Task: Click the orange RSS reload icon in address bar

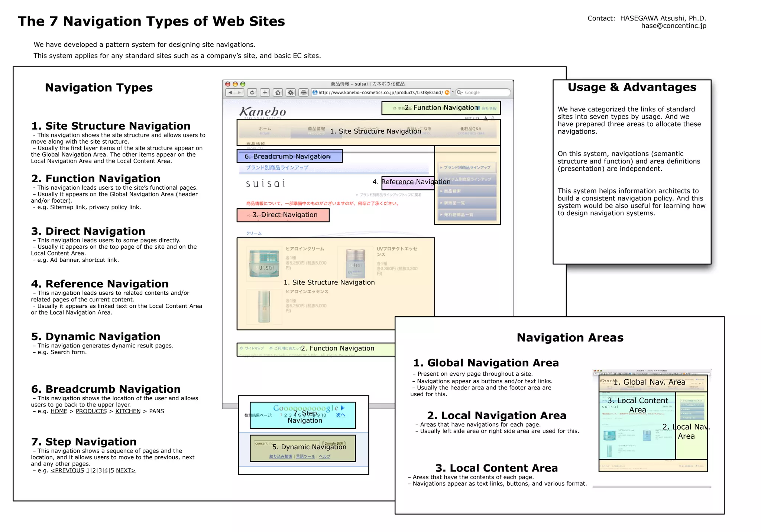Action: pos(447,92)
